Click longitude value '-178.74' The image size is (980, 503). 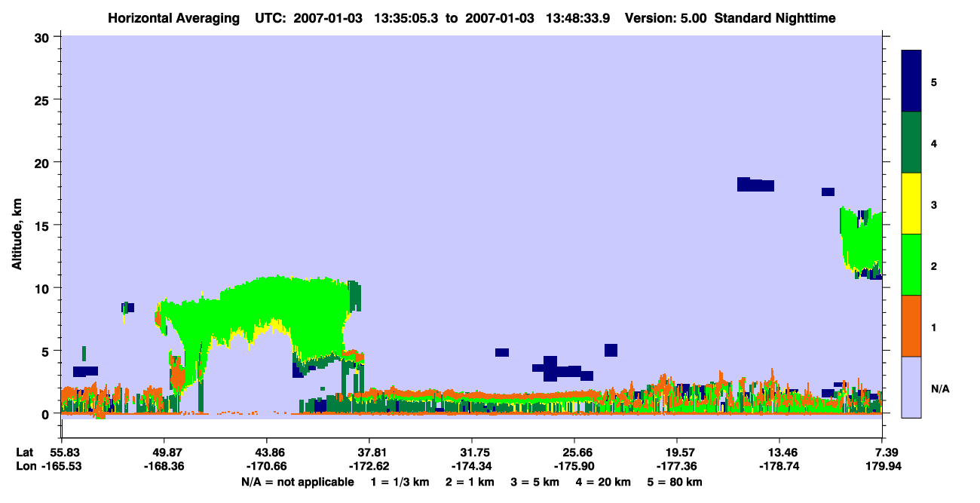coord(779,466)
